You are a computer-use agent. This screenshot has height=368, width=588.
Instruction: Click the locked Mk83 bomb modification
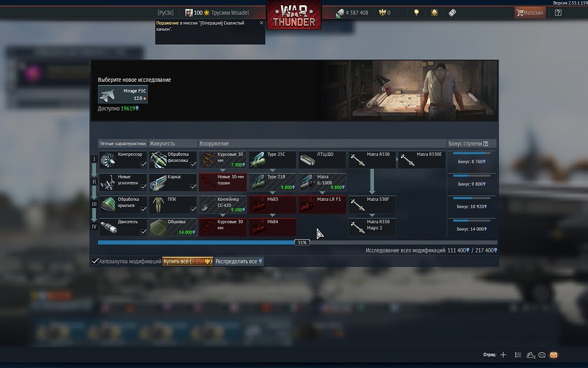pos(272,205)
